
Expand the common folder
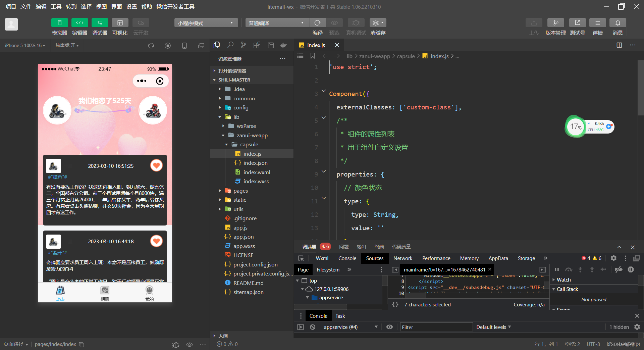click(252, 98)
